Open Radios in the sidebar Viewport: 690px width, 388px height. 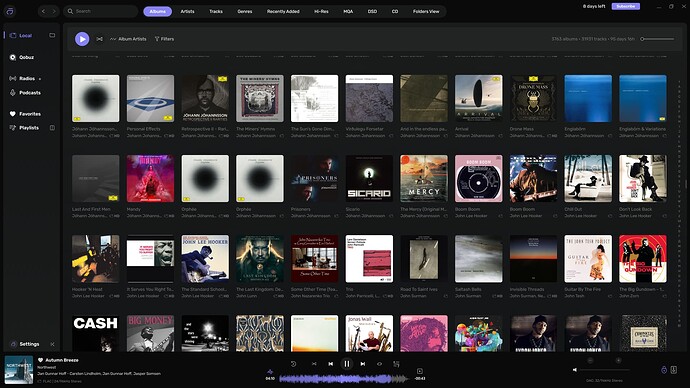pos(23,78)
